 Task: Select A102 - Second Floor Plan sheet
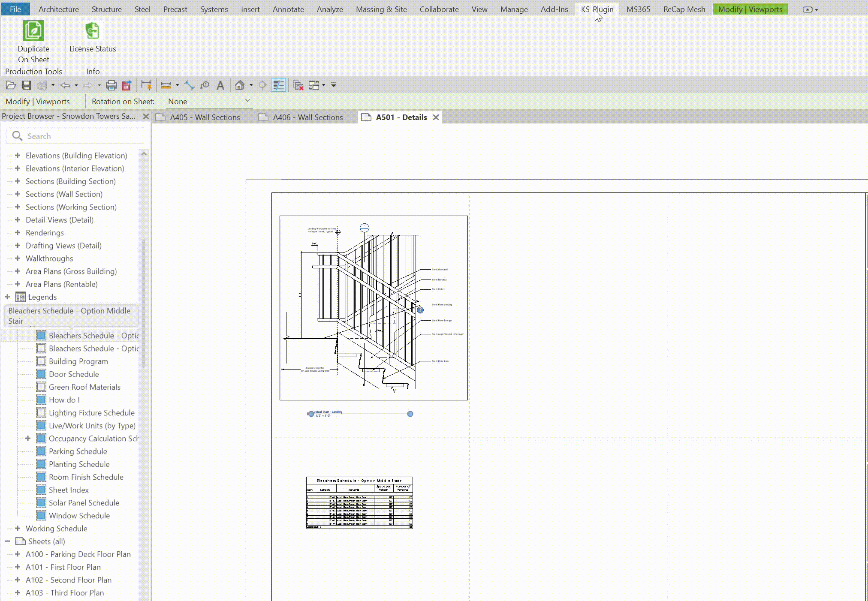coord(69,580)
